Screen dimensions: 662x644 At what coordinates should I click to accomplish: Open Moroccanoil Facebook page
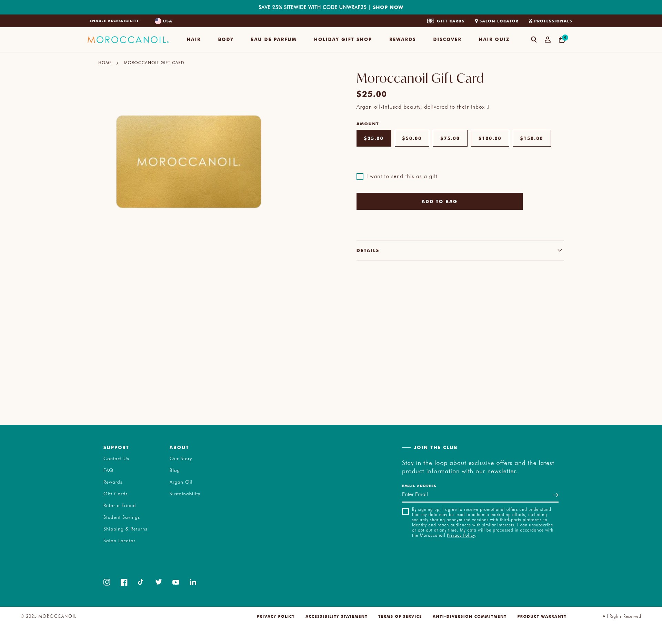[x=124, y=582]
